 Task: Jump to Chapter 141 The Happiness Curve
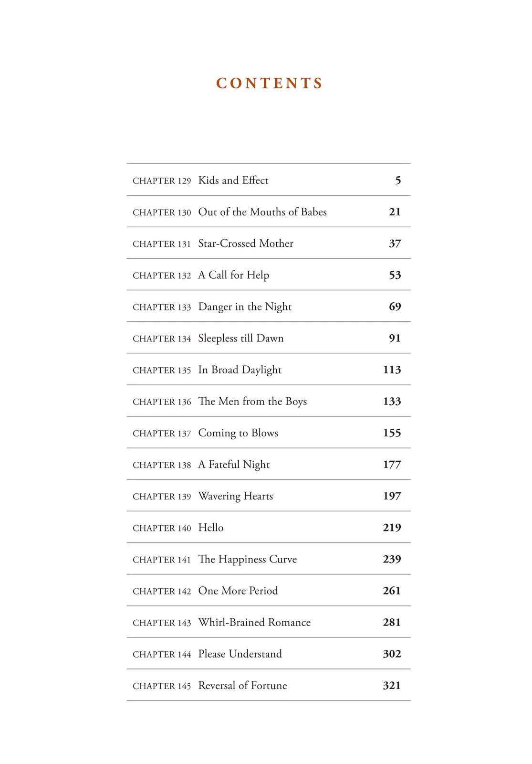(x=269, y=558)
